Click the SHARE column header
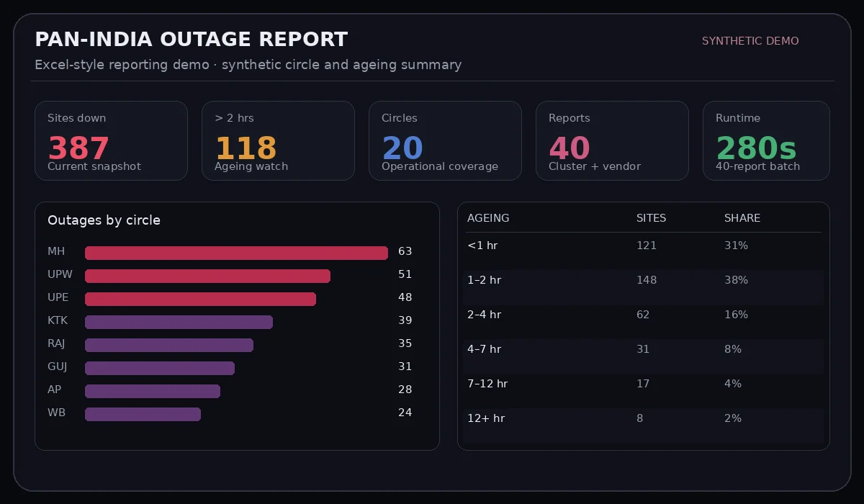The image size is (864, 504). click(x=742, y=218)
